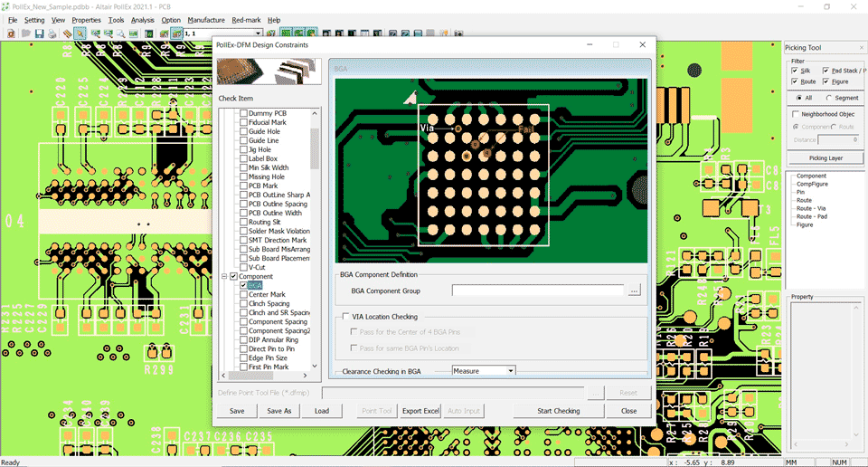Click the save disk icon in the toolbar
868x467 pixels.
(x=39, y=33)
